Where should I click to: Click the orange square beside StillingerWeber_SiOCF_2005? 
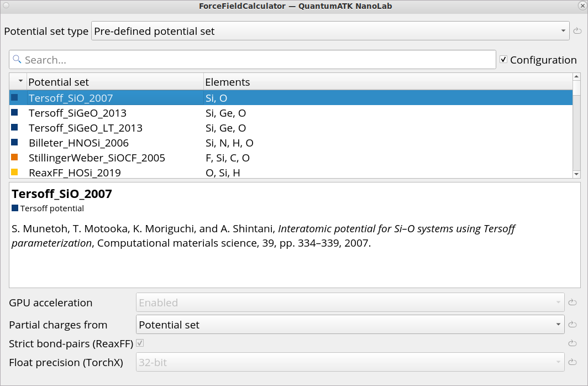click(14, 157)
